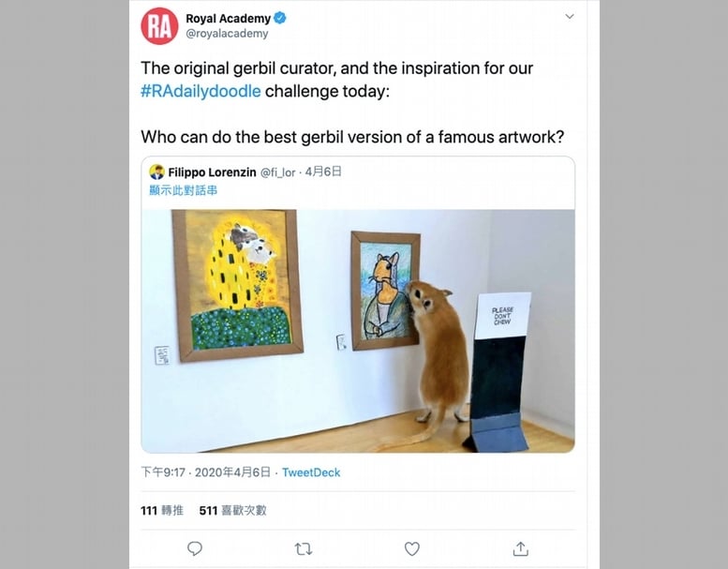Click the 4月6日 quoted tweet date
728x569 pixels.
pyautogui.click(x=323, y=172)
